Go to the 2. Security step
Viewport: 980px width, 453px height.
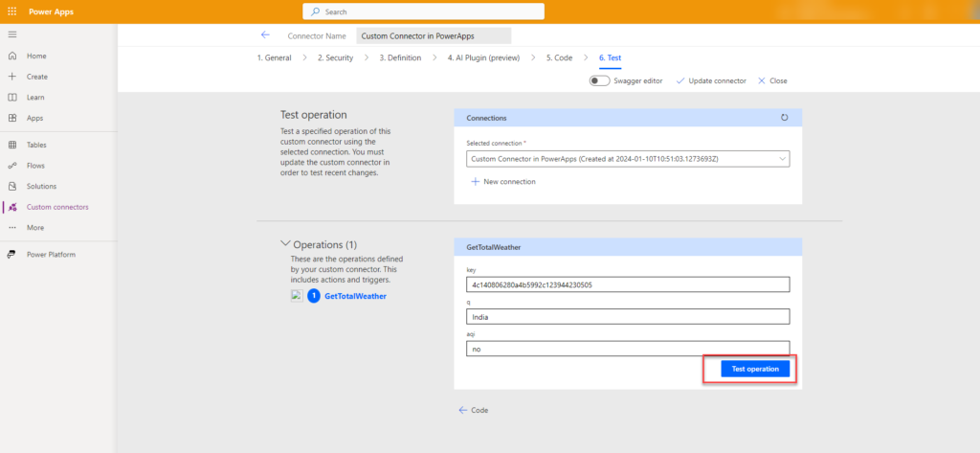point(335,57)
